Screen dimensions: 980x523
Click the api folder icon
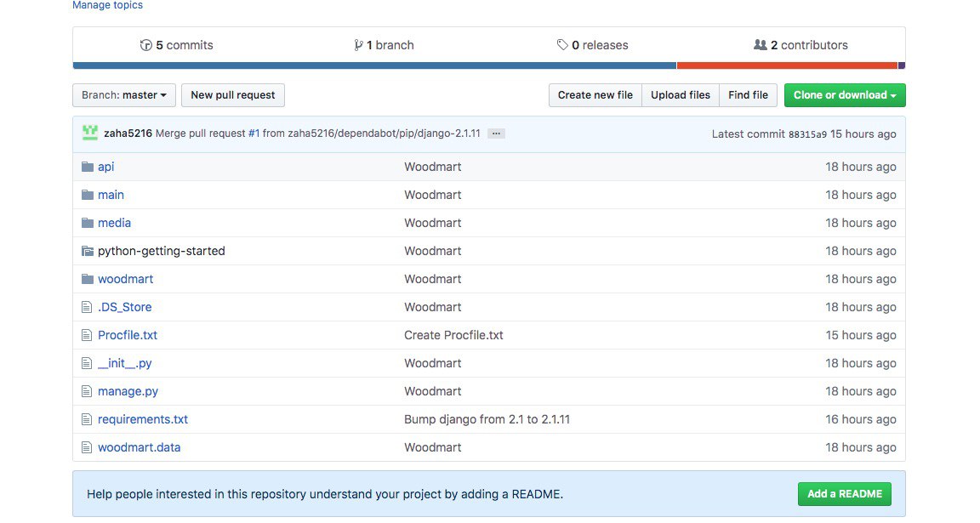(88, 167)
